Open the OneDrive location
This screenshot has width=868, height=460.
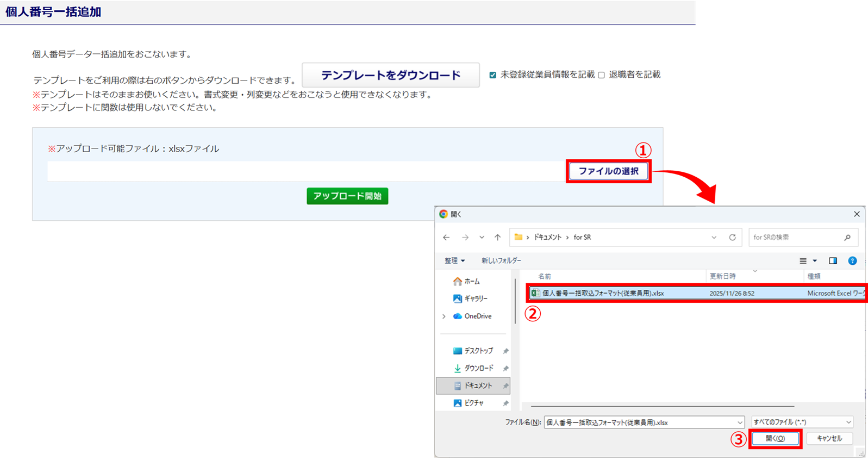(x=477, y=316)
